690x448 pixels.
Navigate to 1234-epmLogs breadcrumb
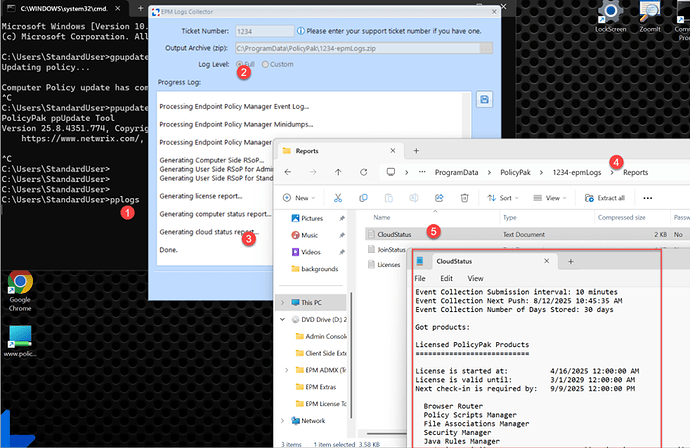coord(576,173)
